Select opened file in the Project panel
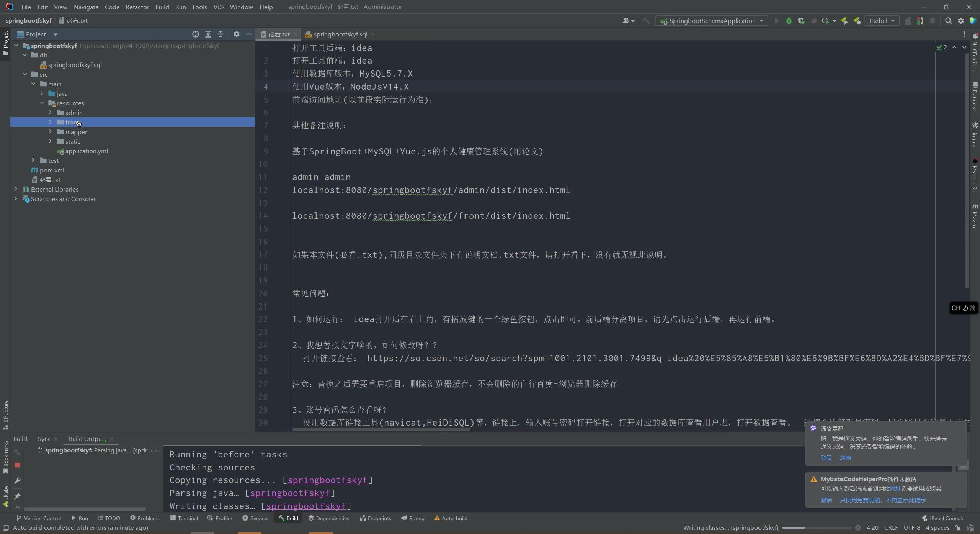This screenshot has width=980, height=534. (196, 34)
